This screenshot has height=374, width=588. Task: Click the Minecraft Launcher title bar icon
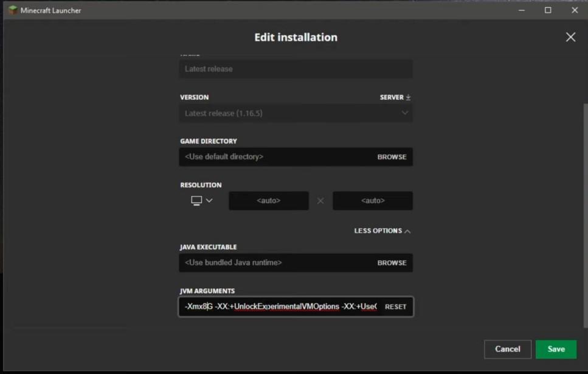(x=13, y=10)
